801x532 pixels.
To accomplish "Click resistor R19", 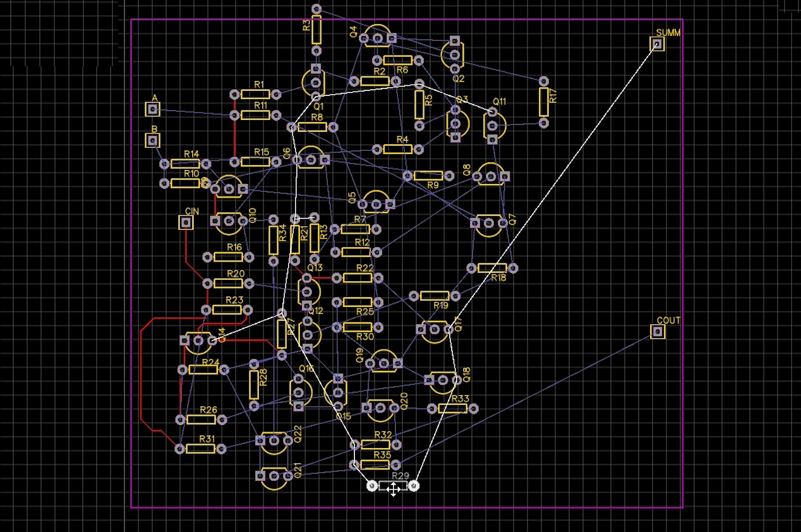I will tap(435, 296).
